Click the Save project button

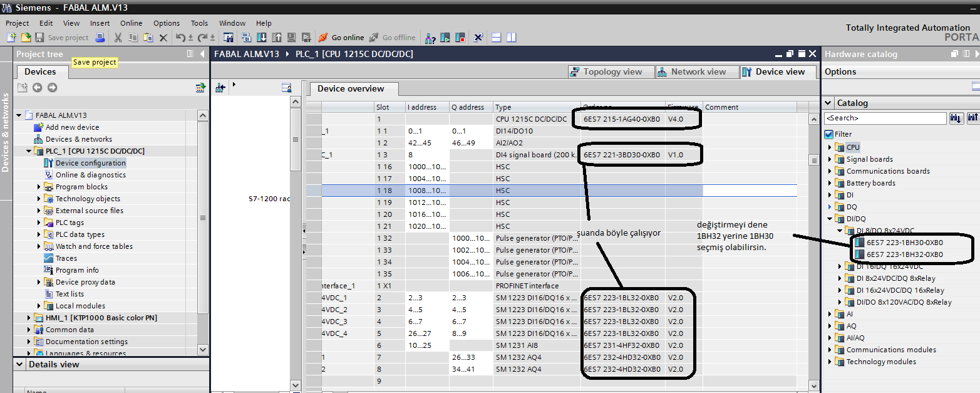[x=62, y=38]
